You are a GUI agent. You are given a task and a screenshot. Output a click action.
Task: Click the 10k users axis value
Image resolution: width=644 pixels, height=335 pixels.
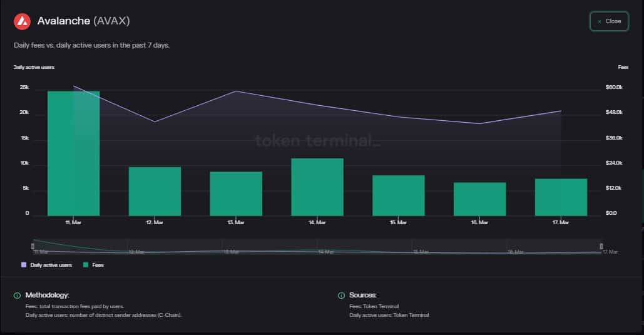pyautogui.click(x=24, y=163)
